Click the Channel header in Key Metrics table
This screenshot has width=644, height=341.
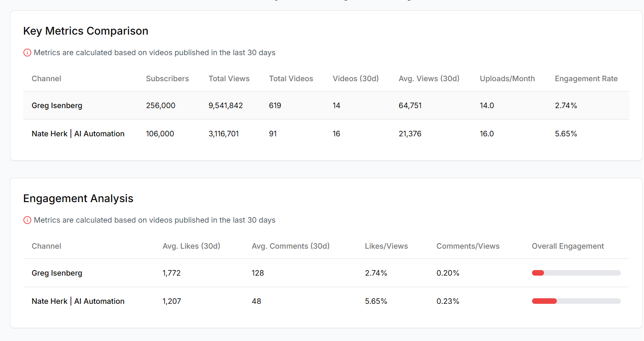tap(47, 79)
